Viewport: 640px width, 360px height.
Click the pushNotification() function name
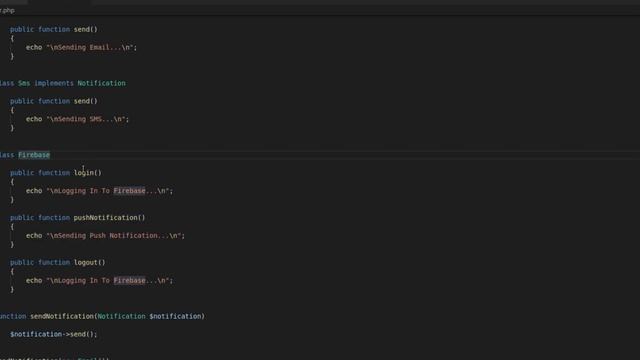click(x=109, y=218)
